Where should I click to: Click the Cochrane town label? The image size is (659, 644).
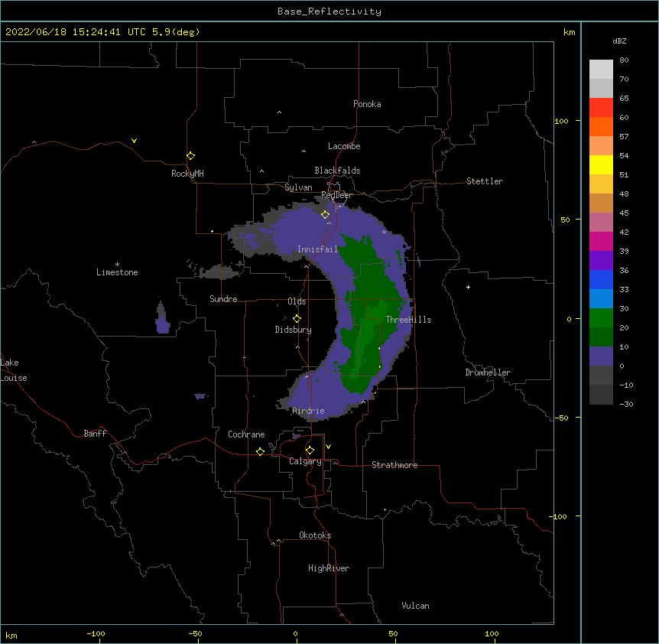coord(246,434)
